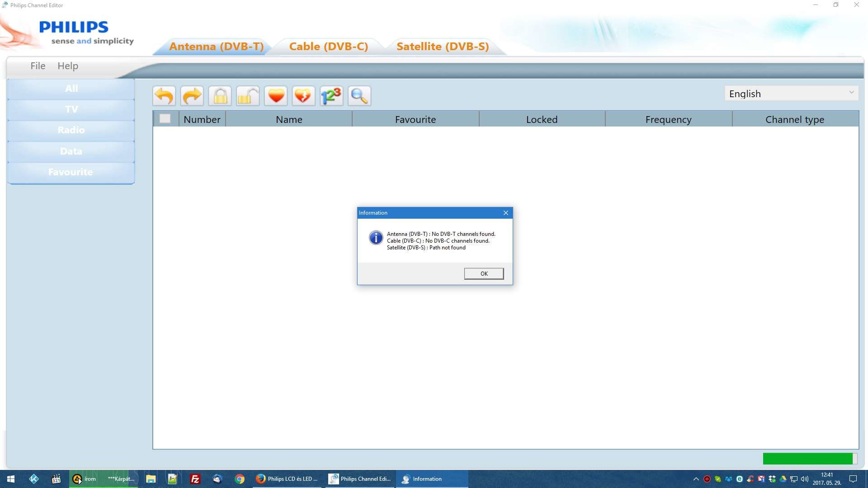Open the notepad app taskbar icon
The height and width of the screenshot is (488, 868).
pos(172,479)
